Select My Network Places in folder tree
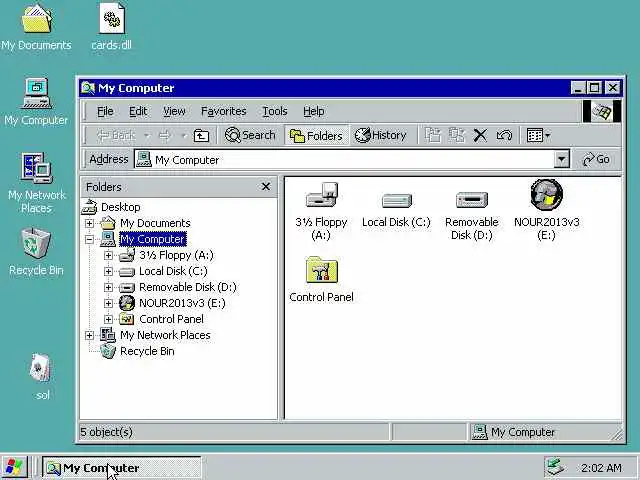This screenshot has width=640, height=480. [x=165, y=336]
